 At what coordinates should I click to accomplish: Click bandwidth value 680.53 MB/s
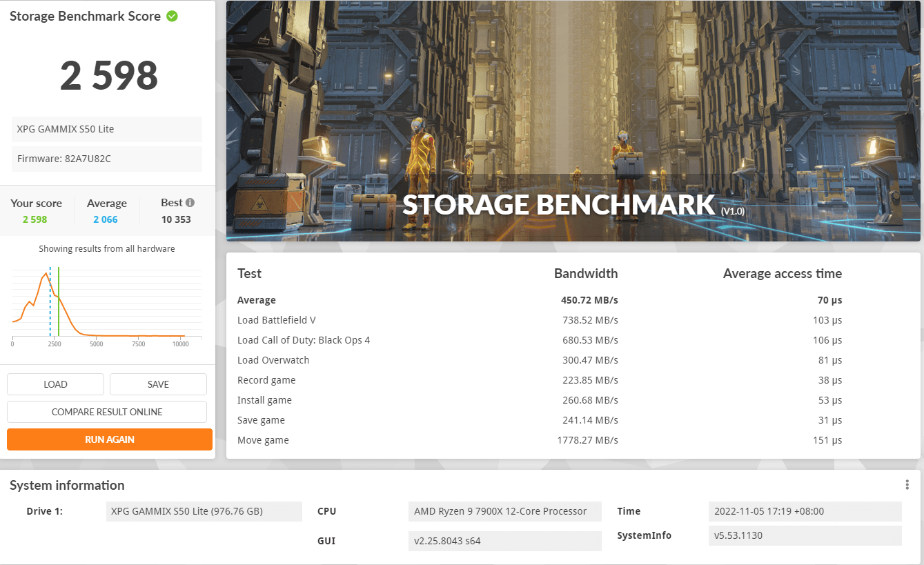point(589,340)
